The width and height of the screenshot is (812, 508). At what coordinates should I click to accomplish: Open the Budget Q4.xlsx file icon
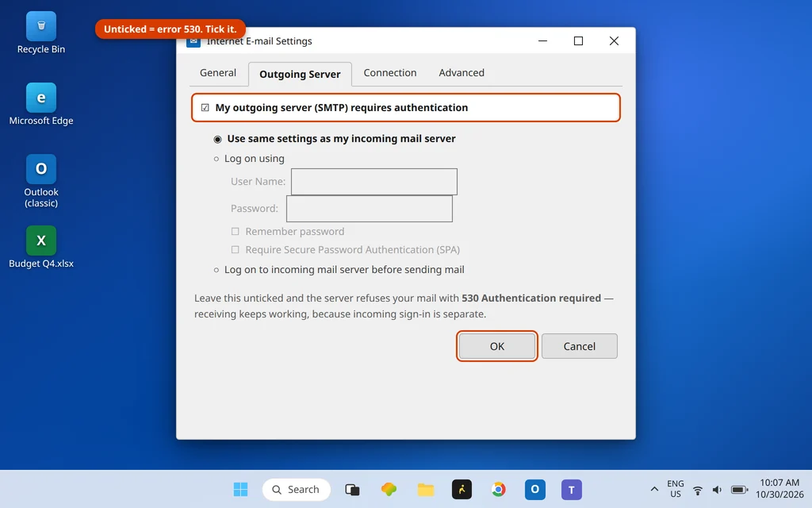click(x=41, y=248)
